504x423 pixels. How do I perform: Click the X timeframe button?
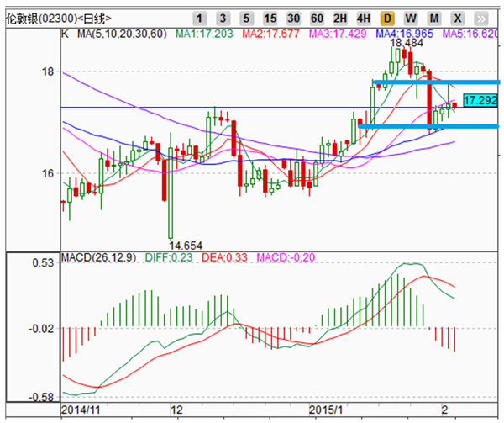click(x=458, y=18)
